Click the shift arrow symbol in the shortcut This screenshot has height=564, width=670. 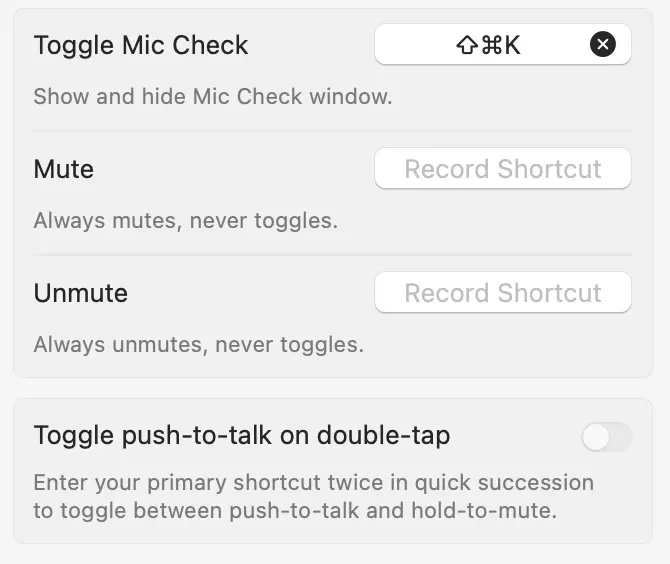[467, 45]
